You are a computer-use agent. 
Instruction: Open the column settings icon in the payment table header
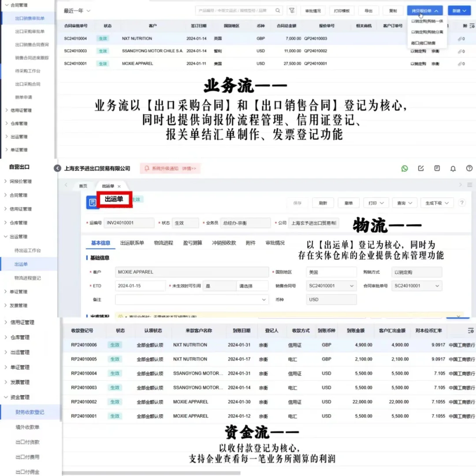pyautogui.click(x=472, y=331)
